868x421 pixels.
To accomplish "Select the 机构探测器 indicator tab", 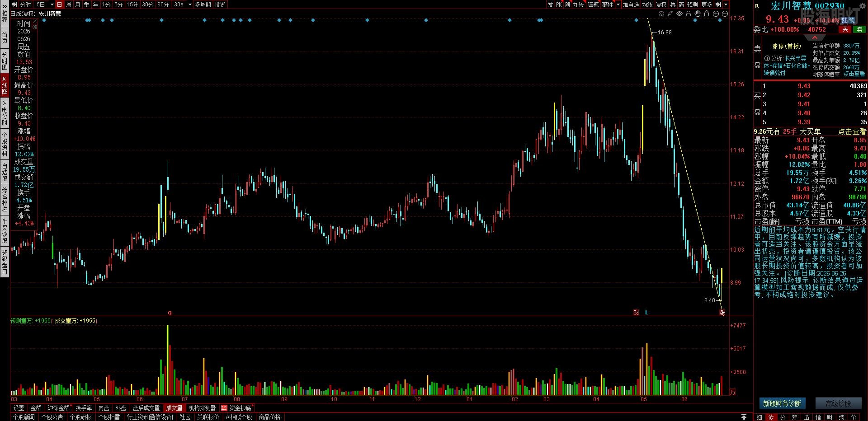I will [203, 408].
